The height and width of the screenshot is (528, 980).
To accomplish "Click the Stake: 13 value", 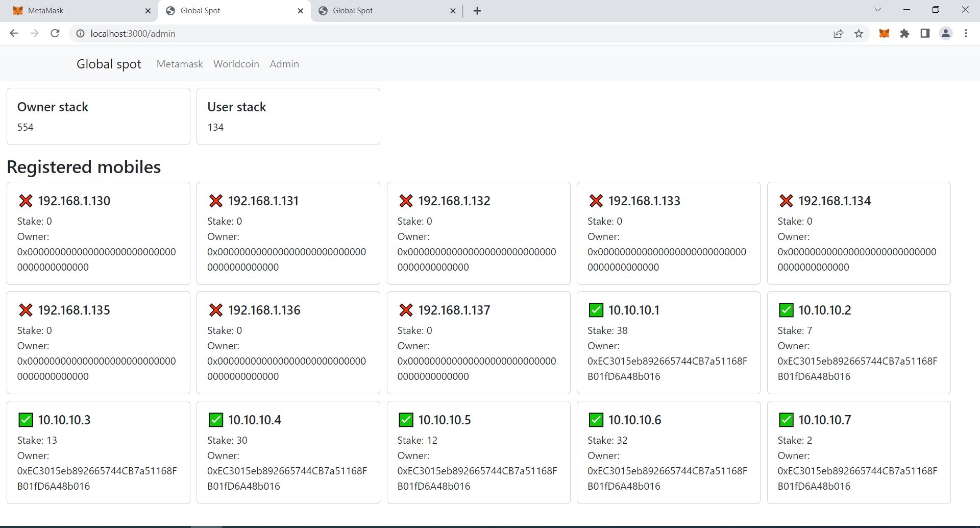I will click(37, 440).
